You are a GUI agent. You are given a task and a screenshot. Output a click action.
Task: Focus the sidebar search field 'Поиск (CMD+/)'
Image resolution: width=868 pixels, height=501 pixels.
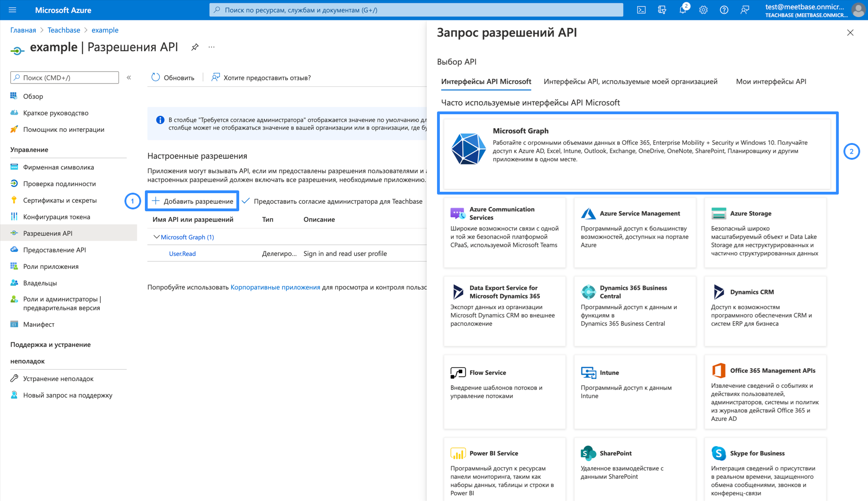point(65,78)
